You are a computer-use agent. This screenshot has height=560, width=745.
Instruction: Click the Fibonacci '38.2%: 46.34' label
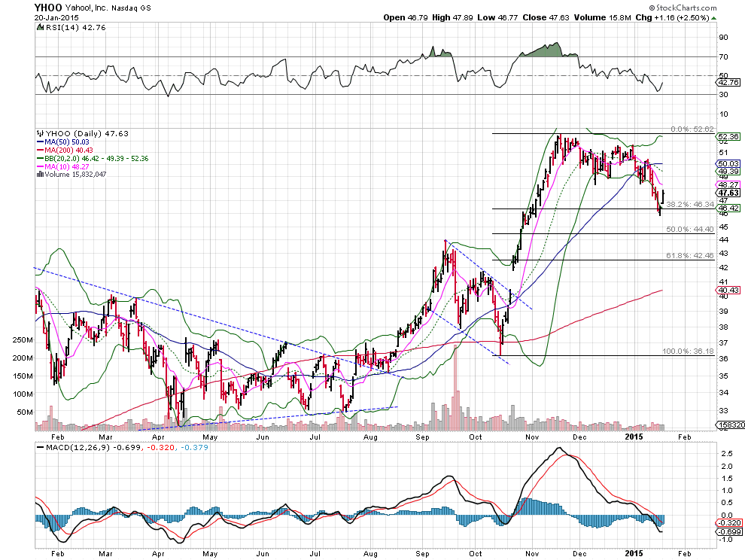tap(690, 205)
